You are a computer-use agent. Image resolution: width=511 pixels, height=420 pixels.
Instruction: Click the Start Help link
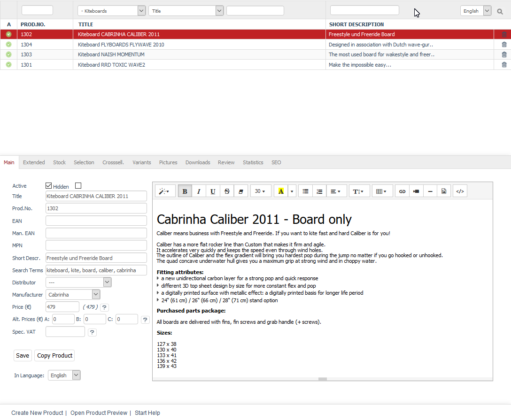click(x=147, y=413)
